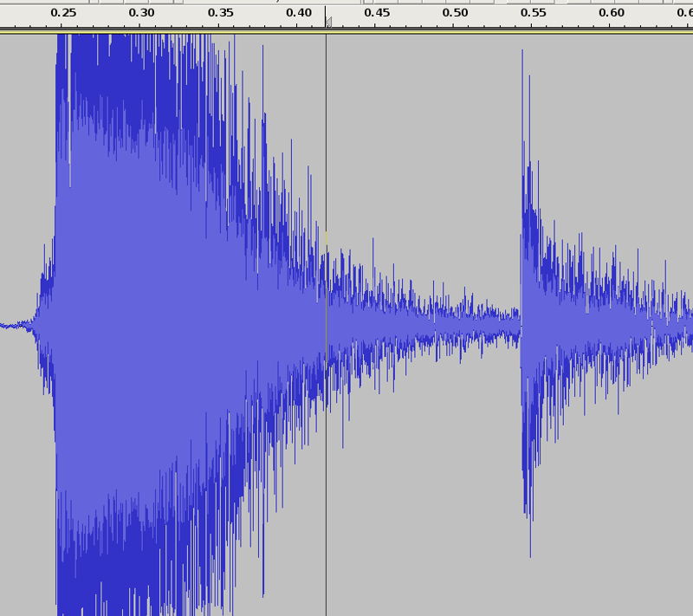Click the clipped top of the first burst
Screen dimensions: 693x616
pyautogui.click(x=130, y=42)
